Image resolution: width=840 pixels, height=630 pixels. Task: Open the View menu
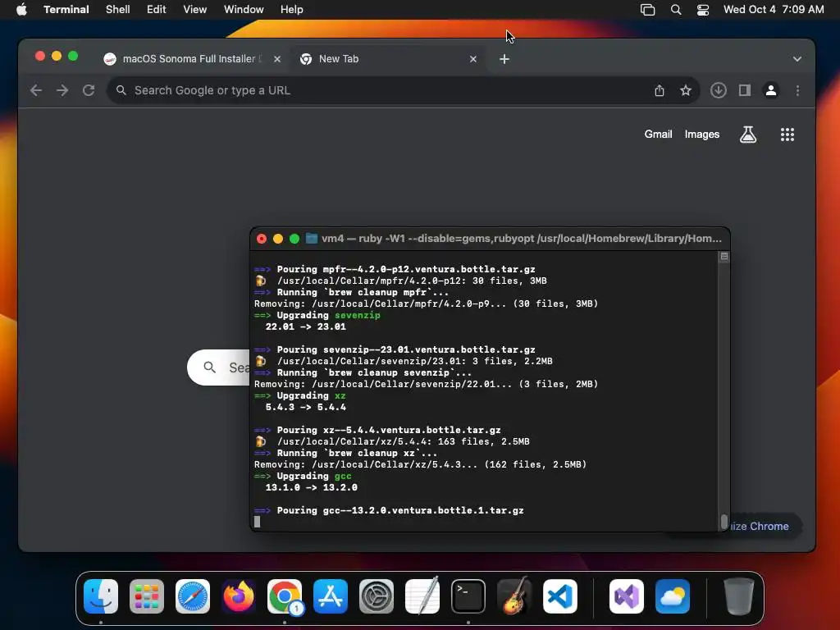coord(194,9)
